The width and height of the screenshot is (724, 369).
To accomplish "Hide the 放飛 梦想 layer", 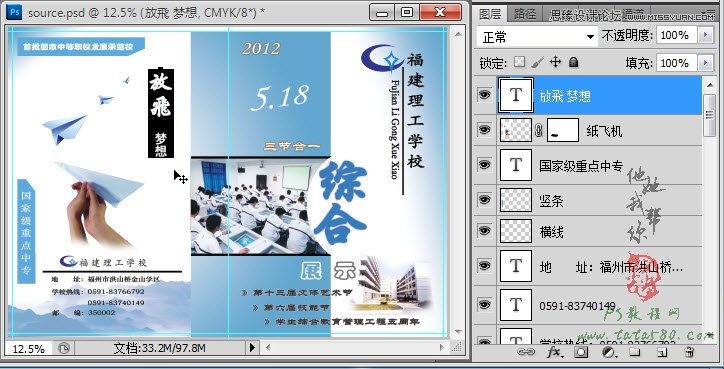I will tap(484, 95).
